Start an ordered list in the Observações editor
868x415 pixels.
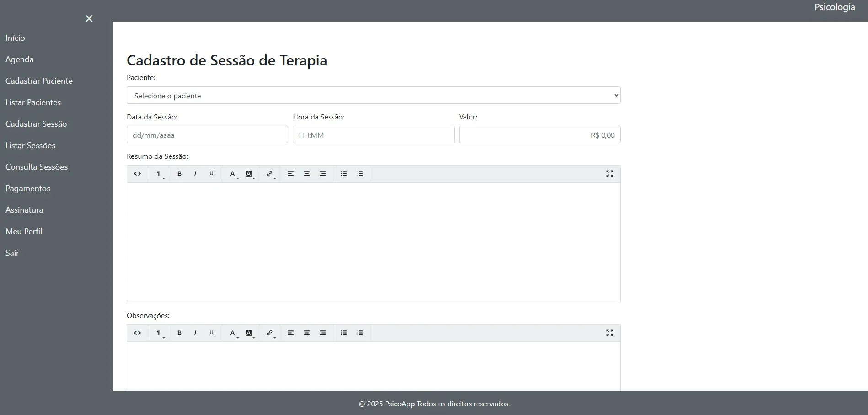360,333
